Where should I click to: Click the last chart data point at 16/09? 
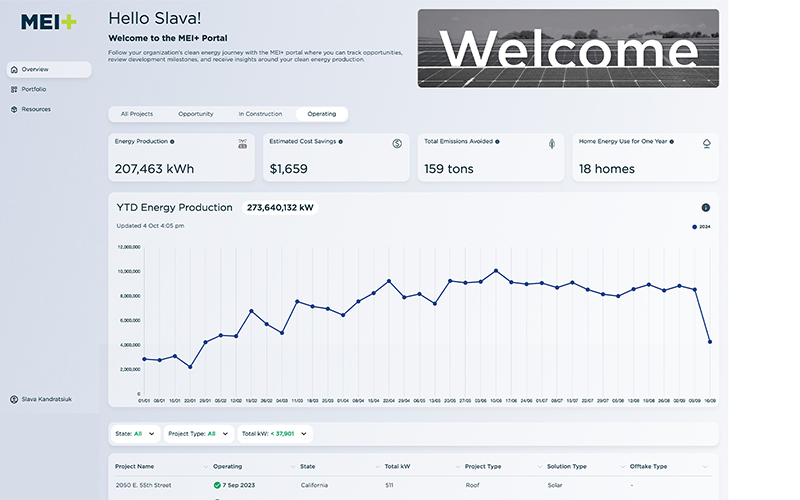710,342
